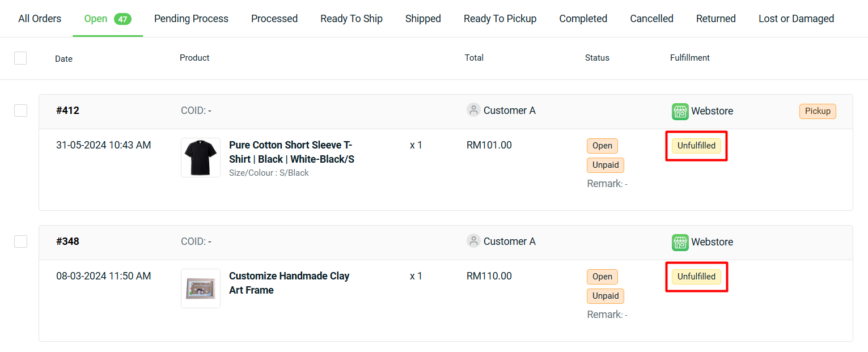868x352 pixels.
Task: Click the Unpaid status on order #348
Action: 605,296
